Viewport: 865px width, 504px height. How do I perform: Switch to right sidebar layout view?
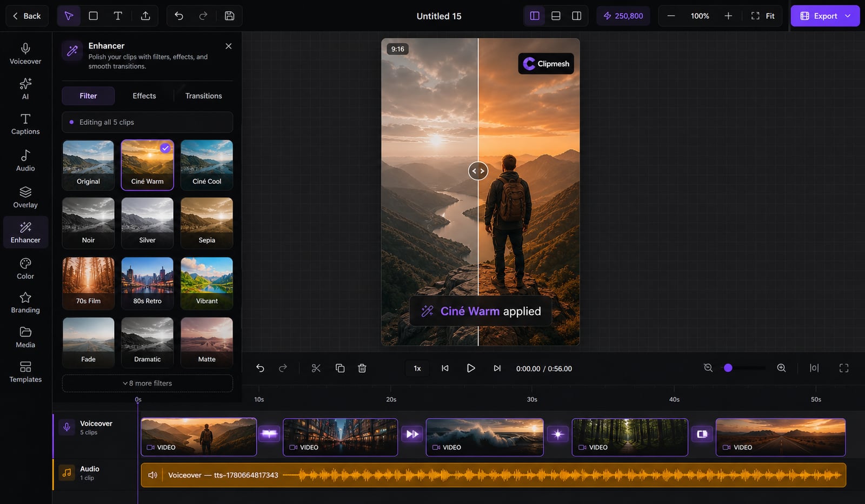577,16
